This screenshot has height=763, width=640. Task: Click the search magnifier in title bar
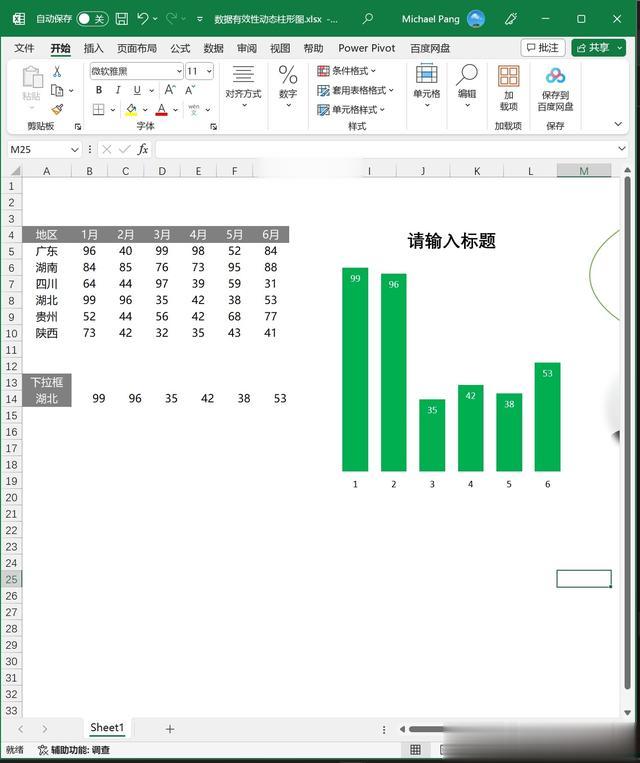coord(368,18)
